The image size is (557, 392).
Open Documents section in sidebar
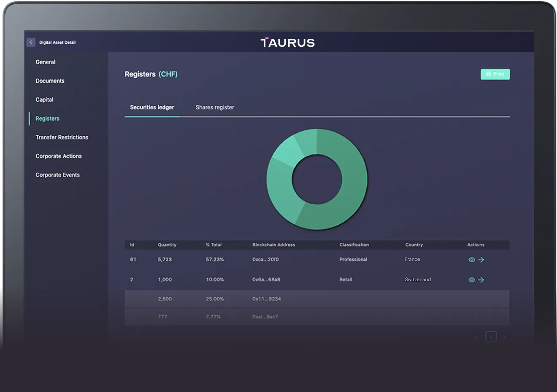(50, 81)
